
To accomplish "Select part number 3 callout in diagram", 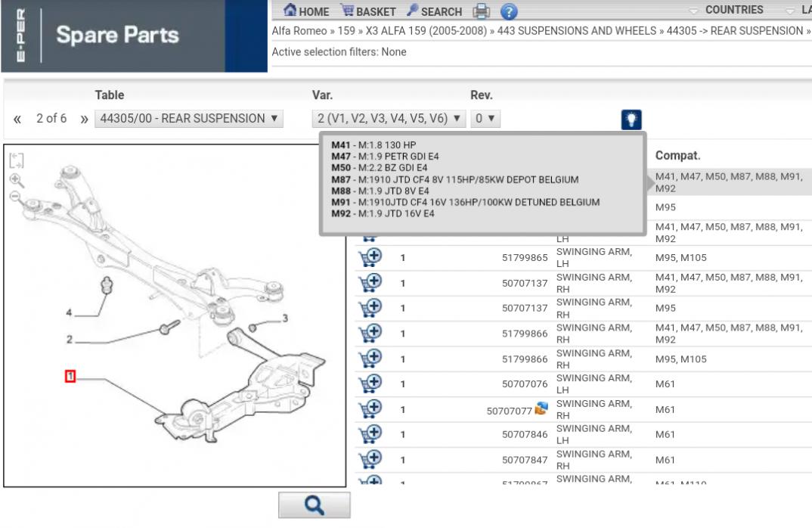I will point(285,318).
